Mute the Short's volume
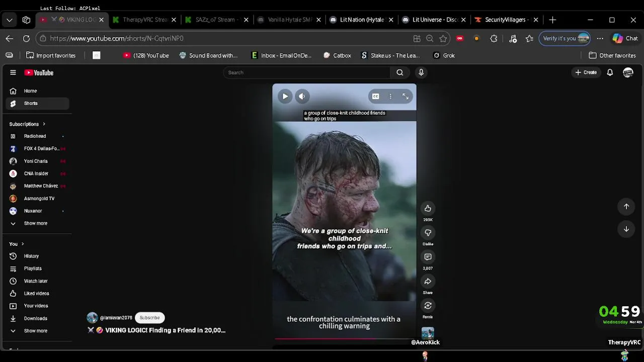 302,96
